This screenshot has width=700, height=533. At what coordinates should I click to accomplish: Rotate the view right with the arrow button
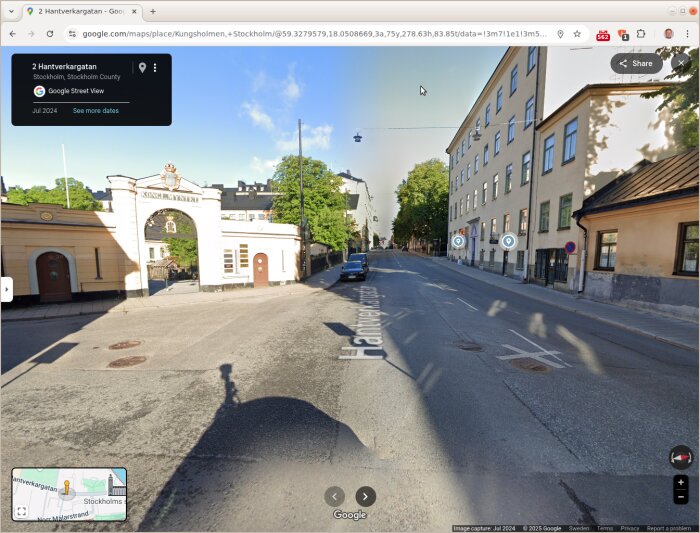pyautogui.click(x=366, y=496)
